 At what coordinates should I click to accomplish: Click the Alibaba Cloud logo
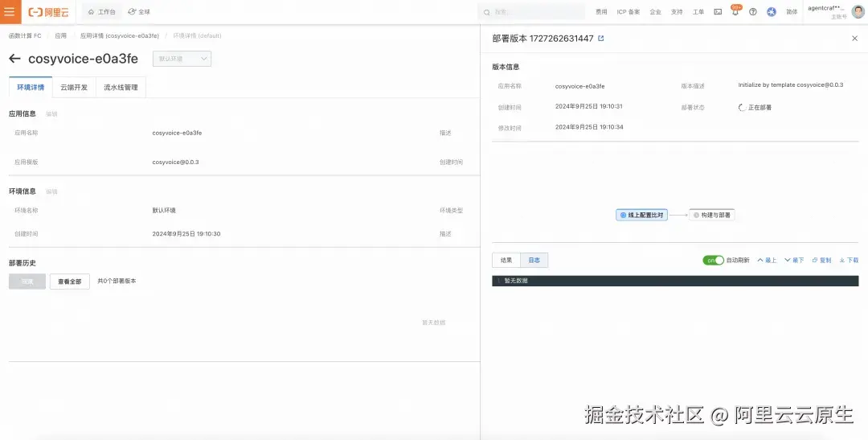click(49, 11)
